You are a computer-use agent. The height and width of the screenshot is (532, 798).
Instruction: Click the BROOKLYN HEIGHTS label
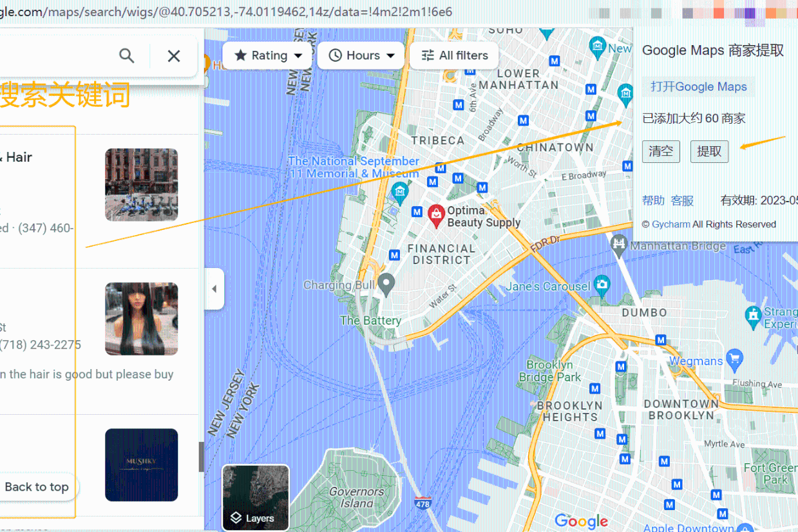click(570, 411)
